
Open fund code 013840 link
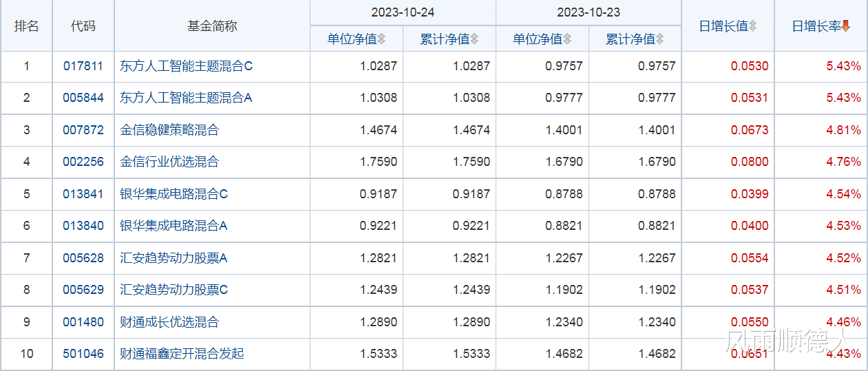coord(83,226)
